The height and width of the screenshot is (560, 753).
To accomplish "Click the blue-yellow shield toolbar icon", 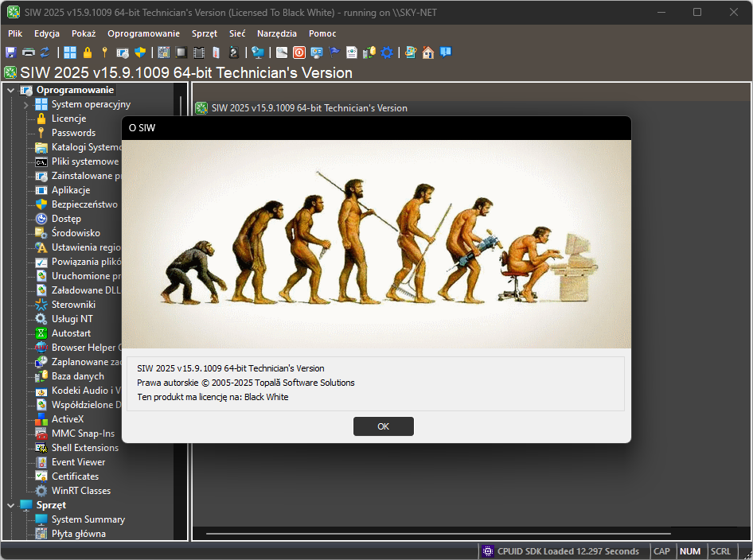I will 140,52.
